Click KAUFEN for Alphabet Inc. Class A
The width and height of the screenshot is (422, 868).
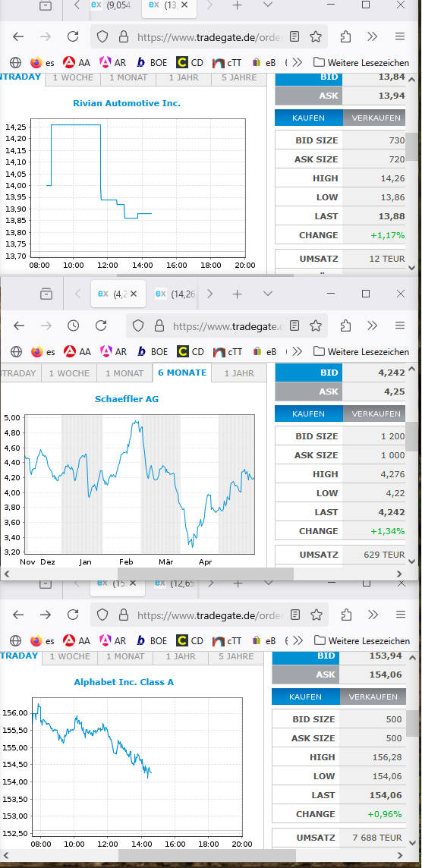tap(306, 697)
